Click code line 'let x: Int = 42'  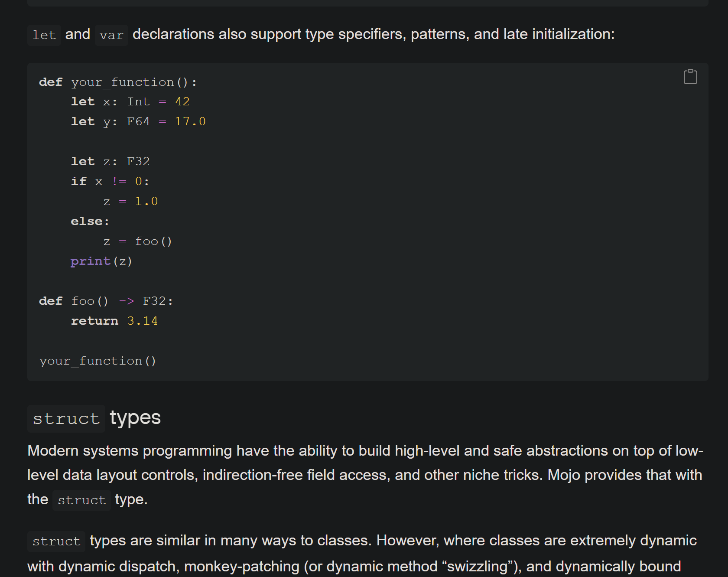[130, 101]
